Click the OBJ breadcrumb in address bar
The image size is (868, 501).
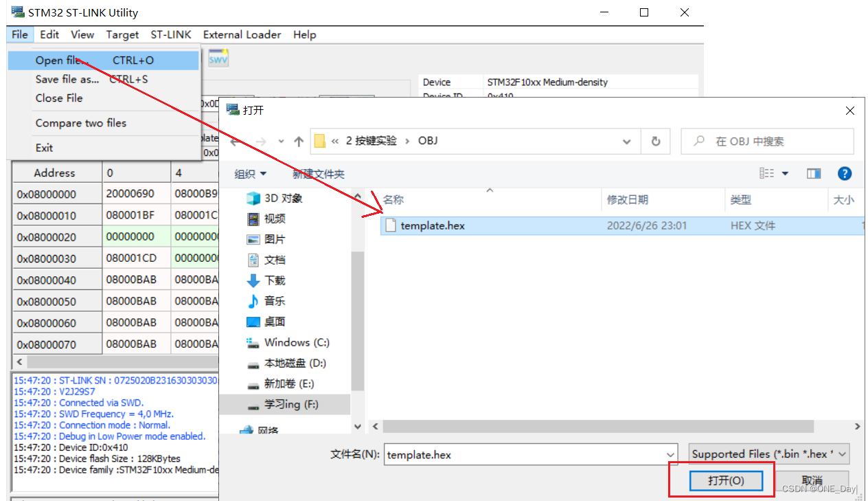coord(428,141)
